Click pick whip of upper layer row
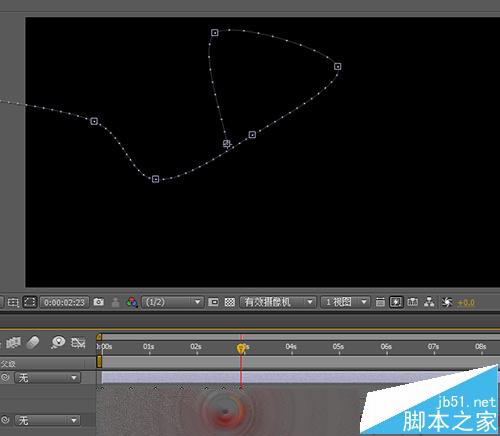The height and width of the screenshot is (436, 500). [x=5, y=378]
